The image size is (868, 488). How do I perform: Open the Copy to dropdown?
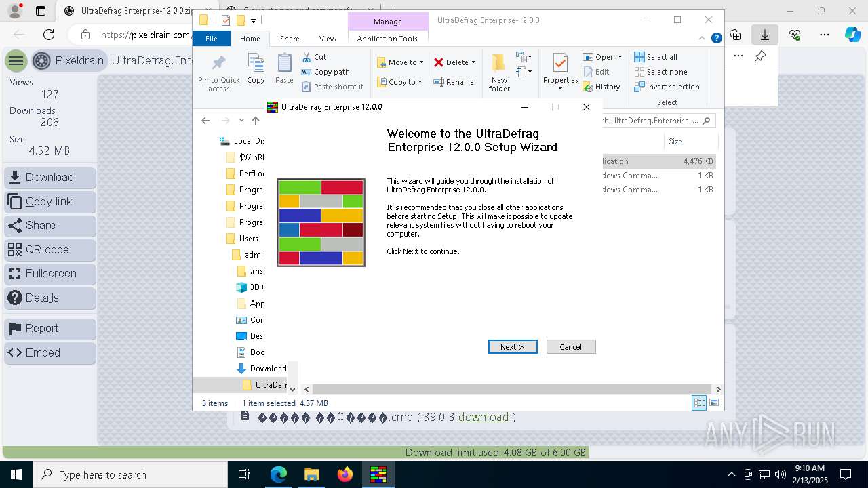click(399, 82)
